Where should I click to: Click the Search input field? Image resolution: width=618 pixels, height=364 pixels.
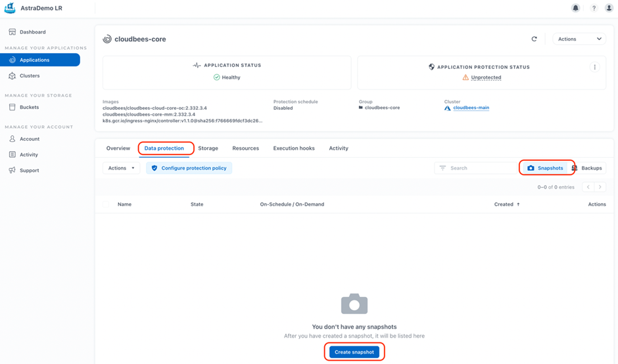pos(475,168)
